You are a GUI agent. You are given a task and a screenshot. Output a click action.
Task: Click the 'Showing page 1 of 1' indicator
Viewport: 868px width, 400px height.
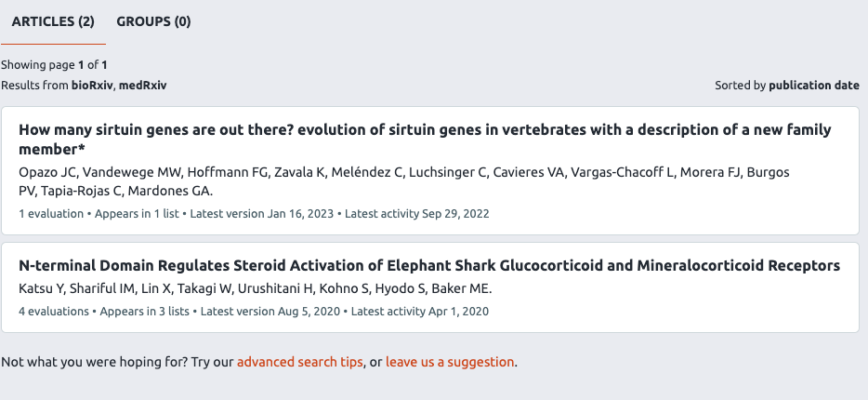point(54,65)
